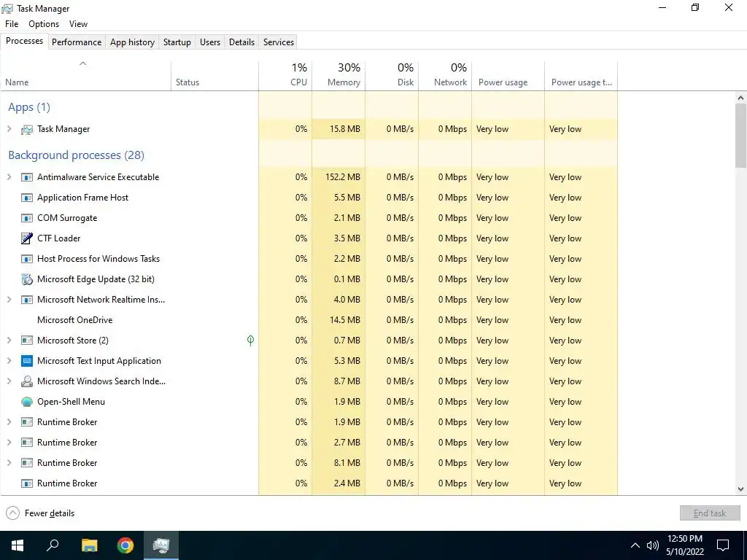Click the End task button
The image size is (747, 560).
pyautogui.click(x=710, y=513)
